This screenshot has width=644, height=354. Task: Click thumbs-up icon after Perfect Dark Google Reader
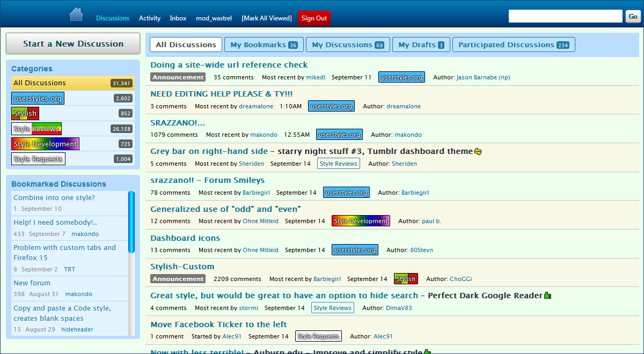tap(548, 296)
